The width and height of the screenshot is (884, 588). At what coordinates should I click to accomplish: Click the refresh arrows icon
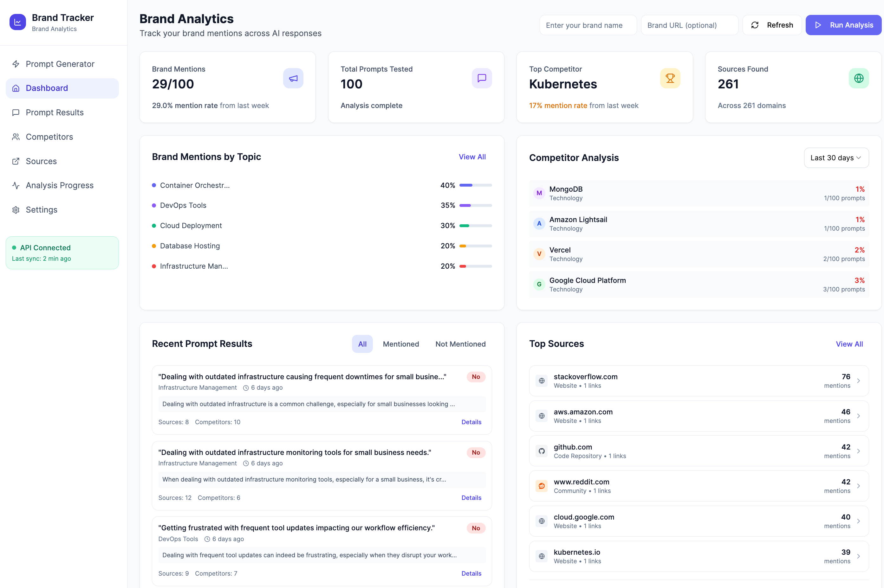755,25
